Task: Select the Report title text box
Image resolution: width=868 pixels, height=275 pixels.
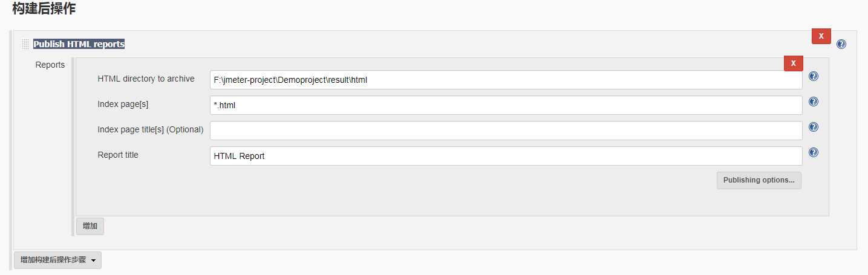Action: pos(506,156)
